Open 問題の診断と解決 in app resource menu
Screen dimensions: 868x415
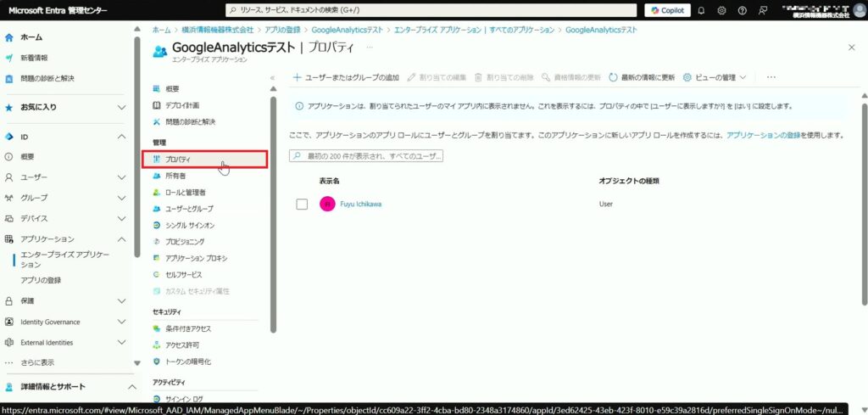coord(191,122)
